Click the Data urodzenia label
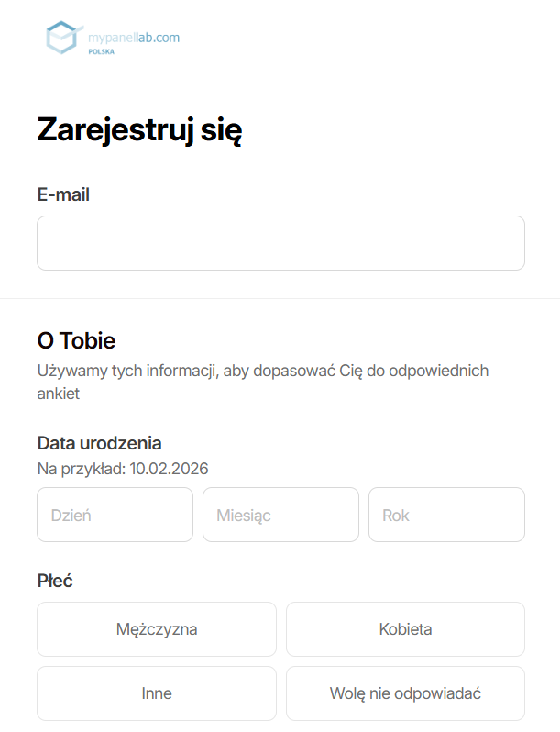 click(100, 443)
